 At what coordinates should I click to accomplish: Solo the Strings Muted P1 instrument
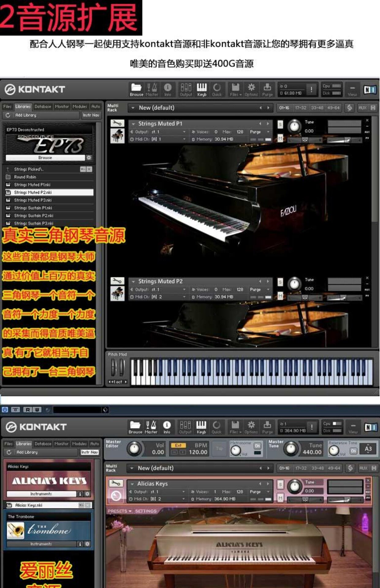280,125
